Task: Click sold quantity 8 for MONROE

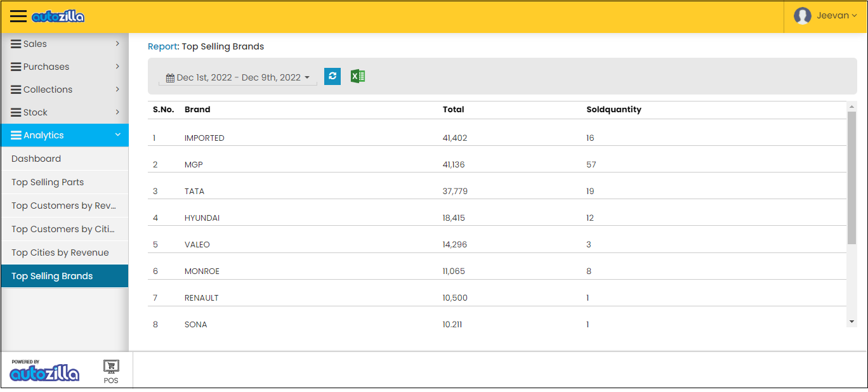Action: 589,271
